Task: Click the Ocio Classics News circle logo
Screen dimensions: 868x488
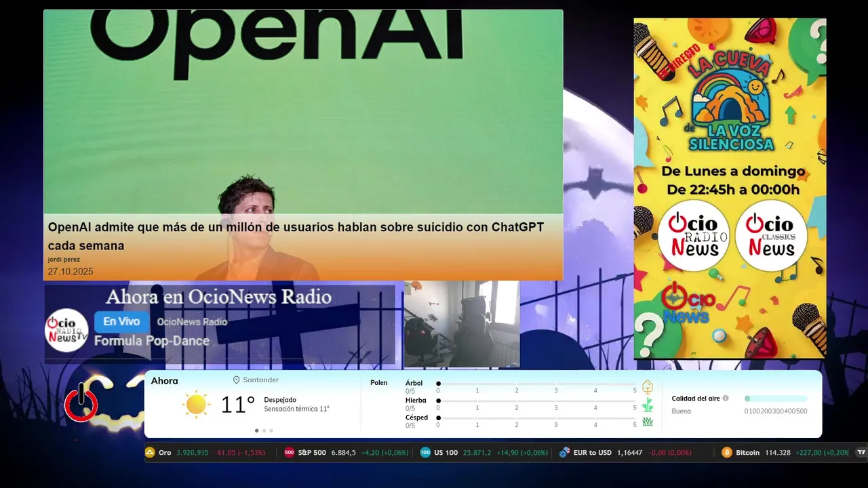Action: (771, 236)
